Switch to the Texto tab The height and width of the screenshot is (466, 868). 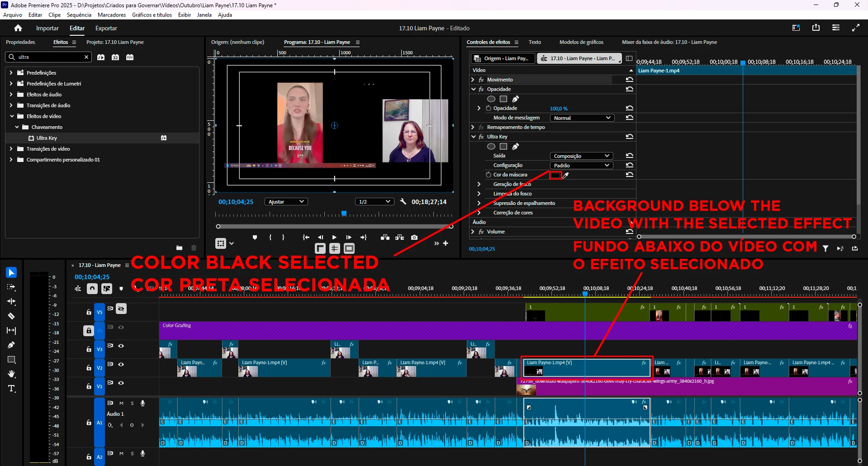tap(535, 42)
